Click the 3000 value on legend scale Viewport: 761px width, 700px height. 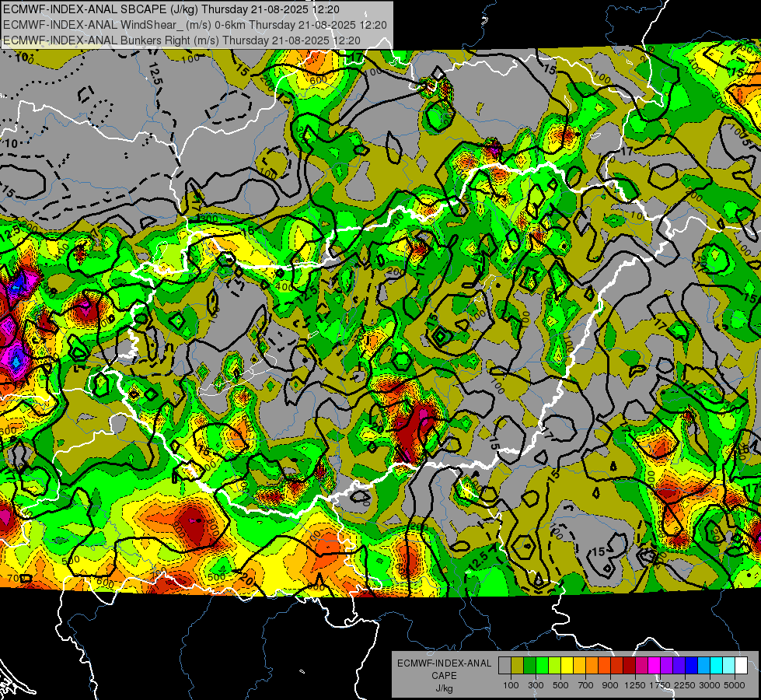(710, 685)
